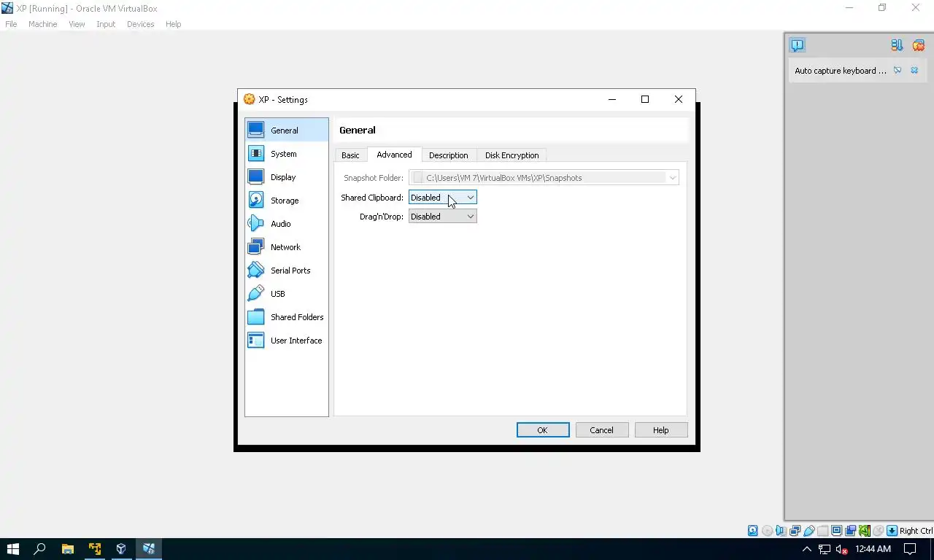Open the View menu
Image resolution: width=934 pixels, height=560 pixels.
77,24
